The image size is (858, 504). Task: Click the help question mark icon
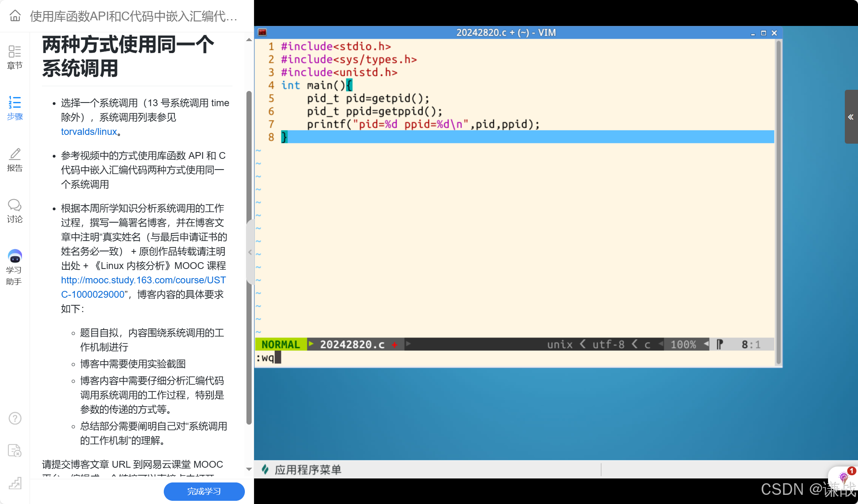[15, 418]
